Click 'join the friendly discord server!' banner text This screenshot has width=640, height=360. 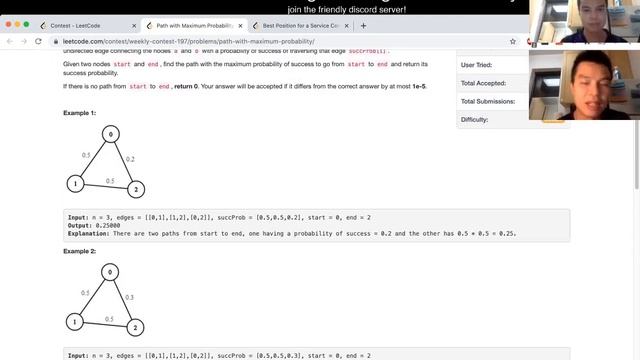(x=347, y=9)
